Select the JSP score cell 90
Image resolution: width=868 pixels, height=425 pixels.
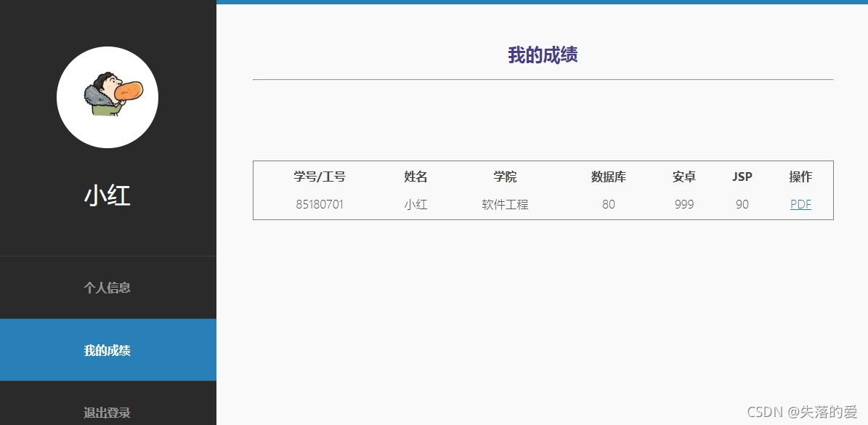click(x=742, y=205)
